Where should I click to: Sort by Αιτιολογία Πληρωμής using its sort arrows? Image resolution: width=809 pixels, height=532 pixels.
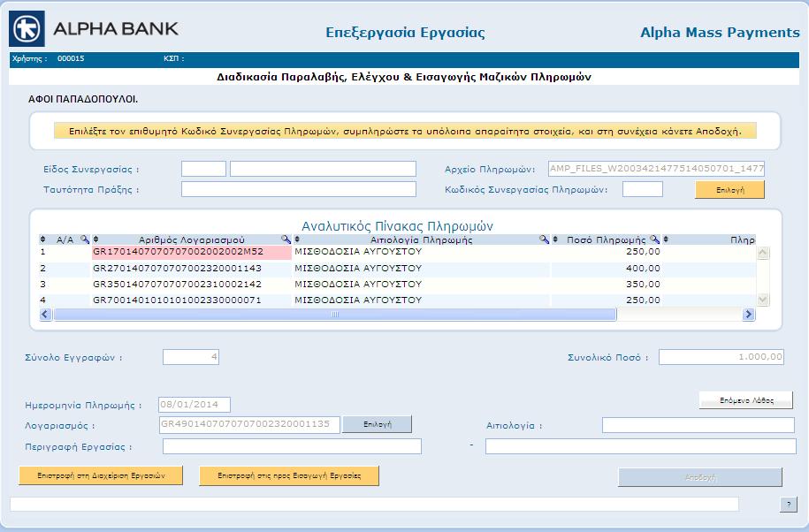(x=297, y=239)
